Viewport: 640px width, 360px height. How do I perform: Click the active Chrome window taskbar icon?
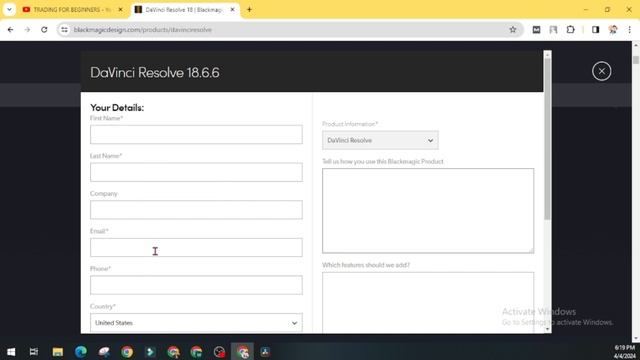242,351
